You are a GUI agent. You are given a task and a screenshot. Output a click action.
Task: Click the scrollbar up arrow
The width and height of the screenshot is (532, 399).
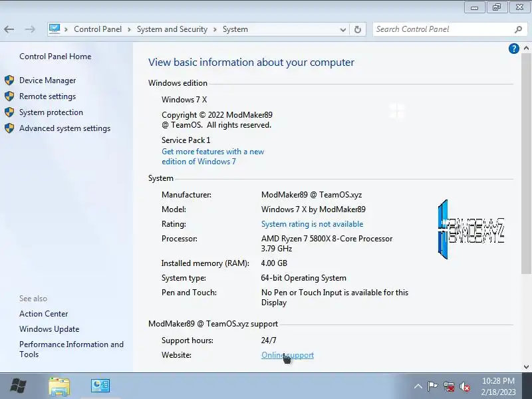tap(526, 48)
